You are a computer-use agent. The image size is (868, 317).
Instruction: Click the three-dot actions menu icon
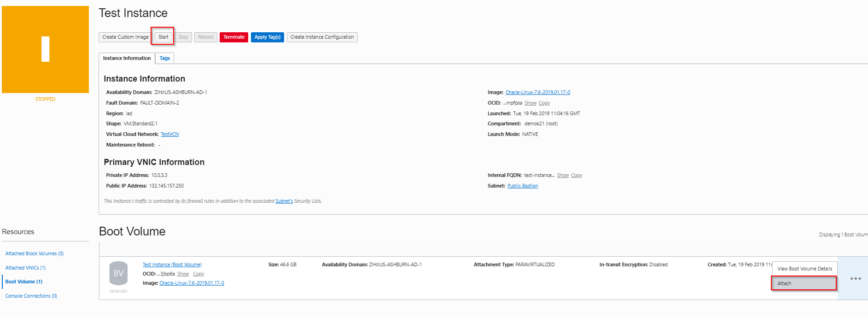[855, 278]
